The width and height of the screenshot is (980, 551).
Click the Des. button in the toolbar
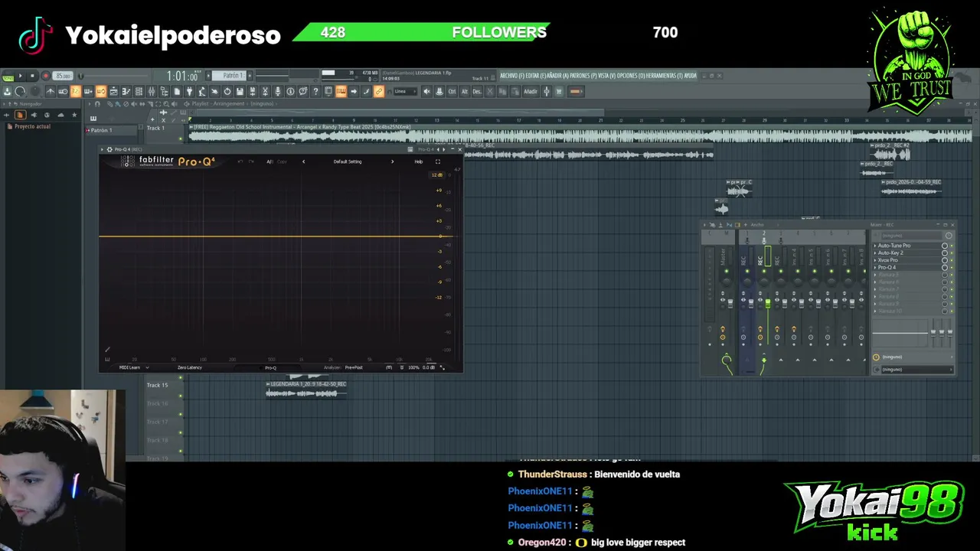coord(476,91)
